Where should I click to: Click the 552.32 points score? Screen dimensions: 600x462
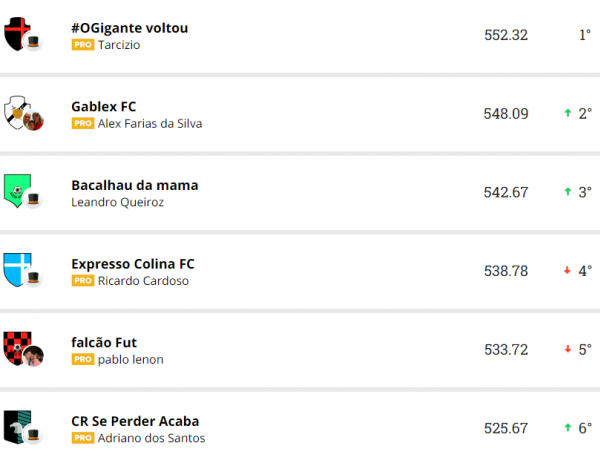click(505, 35)
